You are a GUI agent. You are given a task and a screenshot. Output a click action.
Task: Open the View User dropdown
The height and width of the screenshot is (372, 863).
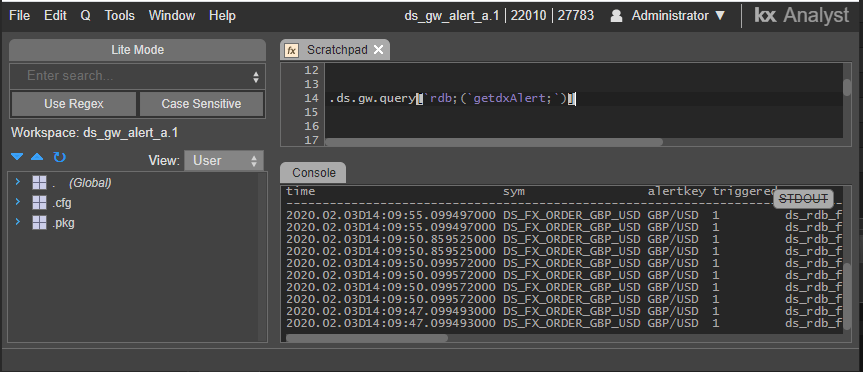223,161
